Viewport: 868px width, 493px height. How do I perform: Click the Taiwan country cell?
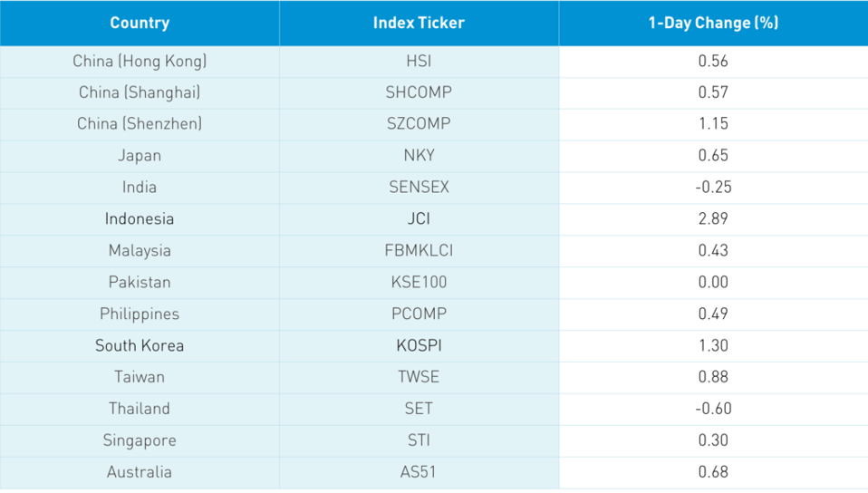pos(140,377)
